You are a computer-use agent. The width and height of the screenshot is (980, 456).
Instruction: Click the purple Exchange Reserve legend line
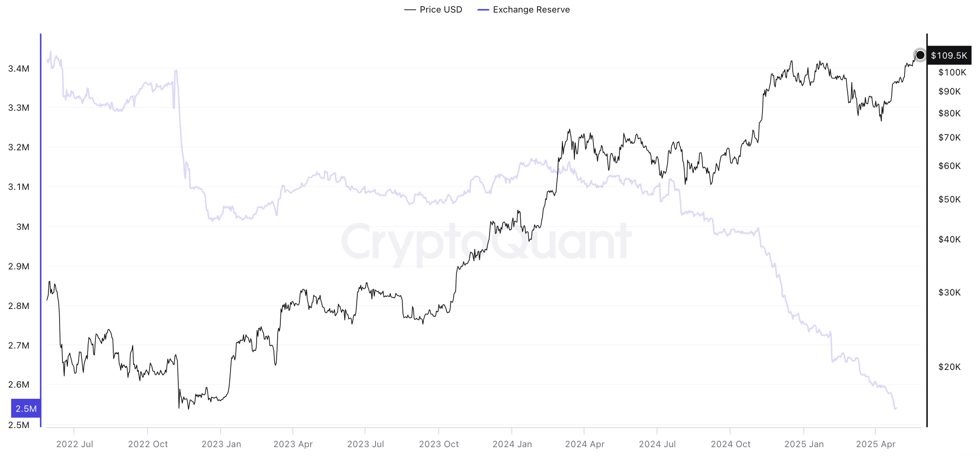coord(483,10)
